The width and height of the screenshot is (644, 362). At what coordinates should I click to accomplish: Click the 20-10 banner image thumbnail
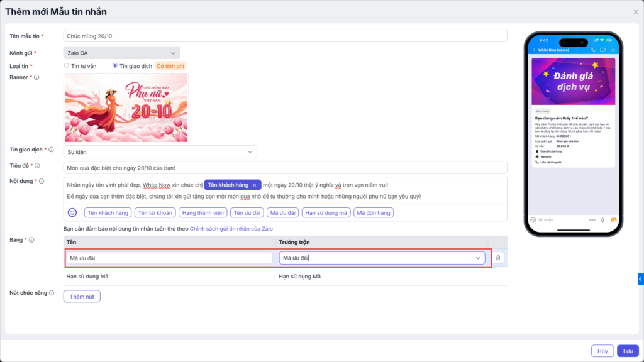[126, 108]
